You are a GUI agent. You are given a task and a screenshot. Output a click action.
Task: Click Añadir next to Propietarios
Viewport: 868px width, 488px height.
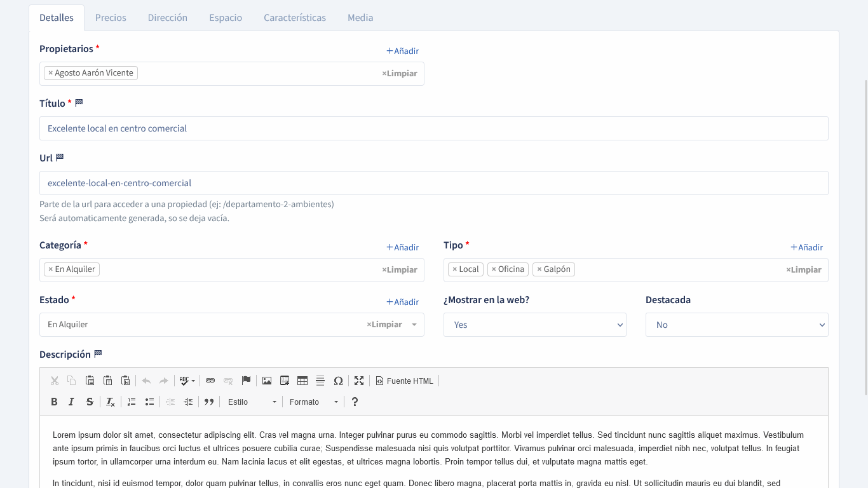coord(403,51)
